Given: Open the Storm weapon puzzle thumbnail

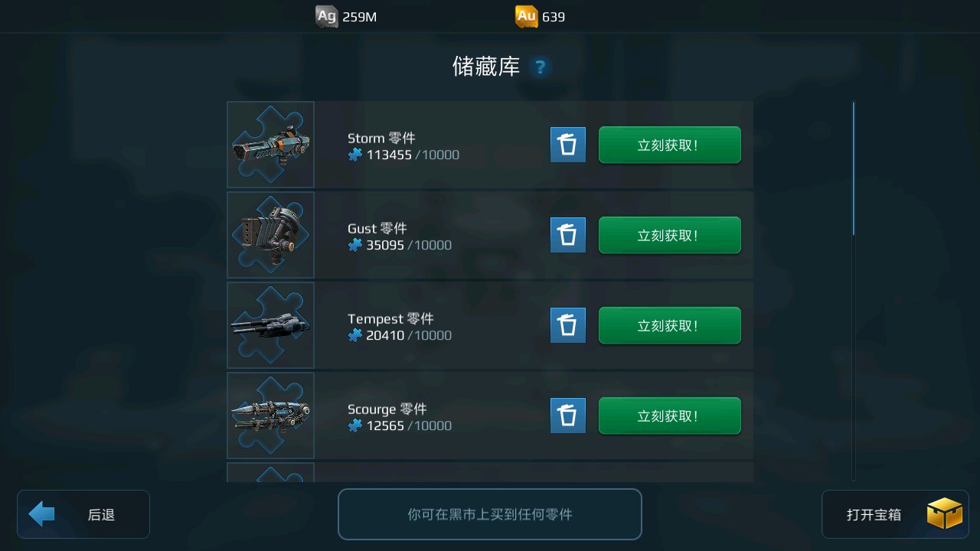Looking at the screenshot, I should point(270,145).
